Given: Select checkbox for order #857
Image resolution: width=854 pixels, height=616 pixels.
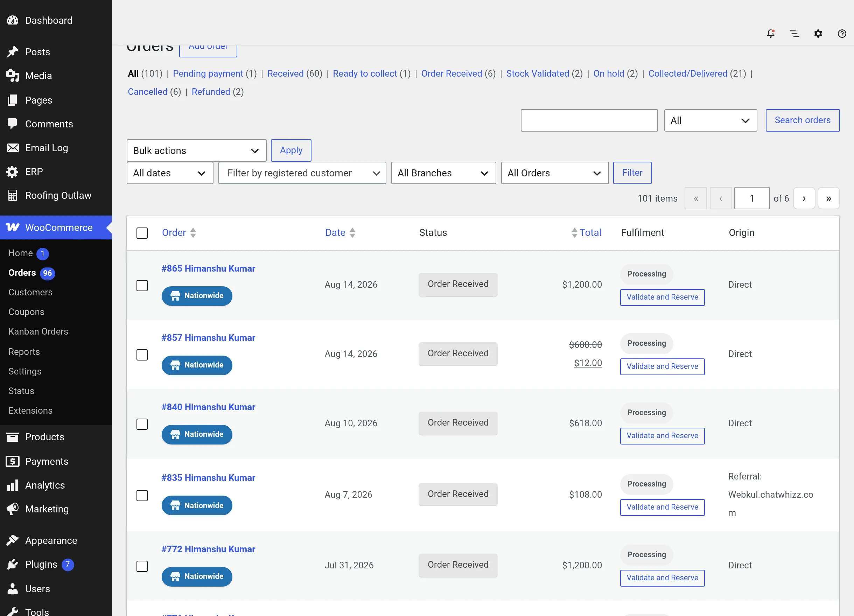Looking at the screenshot, I should 142,355.
